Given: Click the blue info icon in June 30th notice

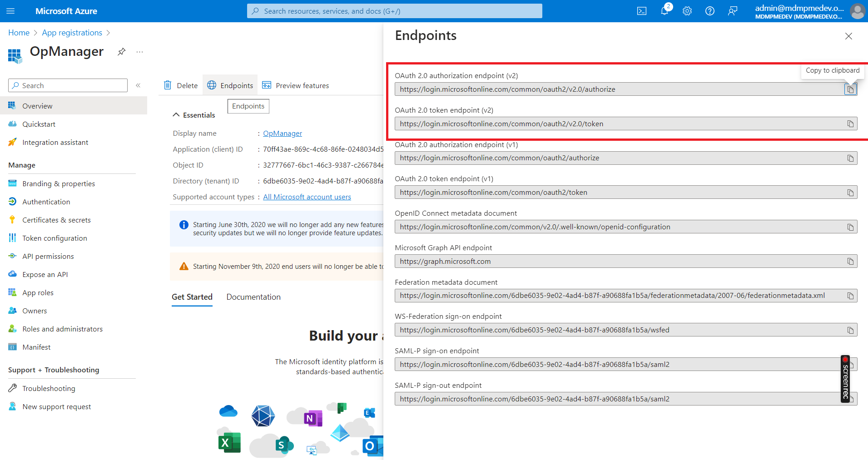Looking at the screenshot, I should (x=184, y=225).
